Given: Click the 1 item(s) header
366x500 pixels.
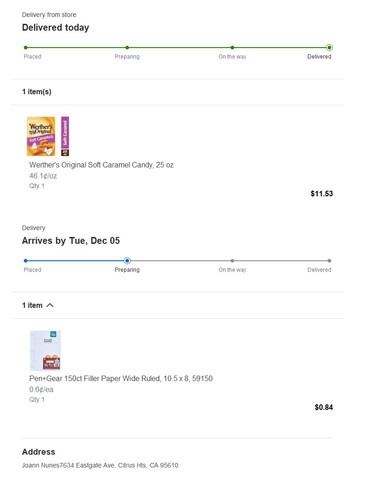Looking at the screenshot, I should (37, 92).
